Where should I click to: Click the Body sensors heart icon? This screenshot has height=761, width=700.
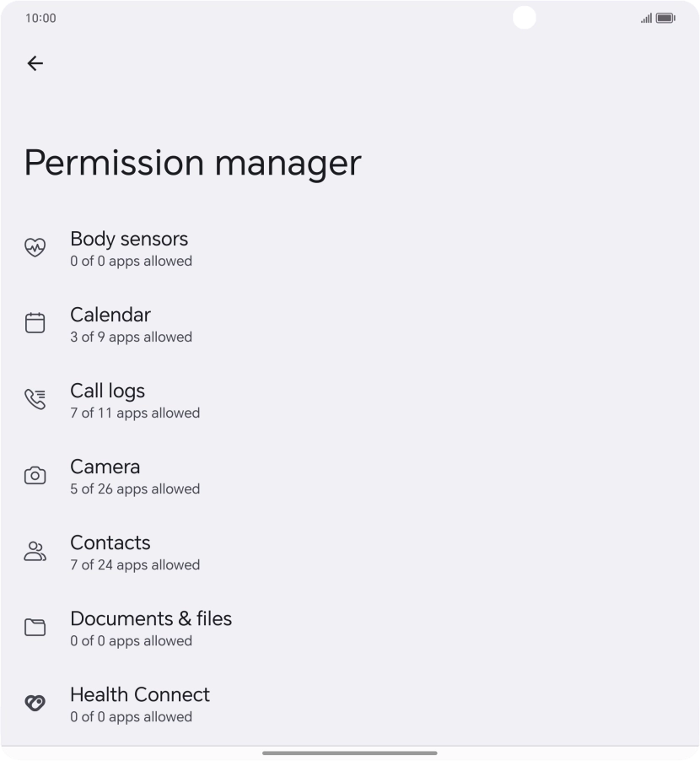[x=35, y=247]
